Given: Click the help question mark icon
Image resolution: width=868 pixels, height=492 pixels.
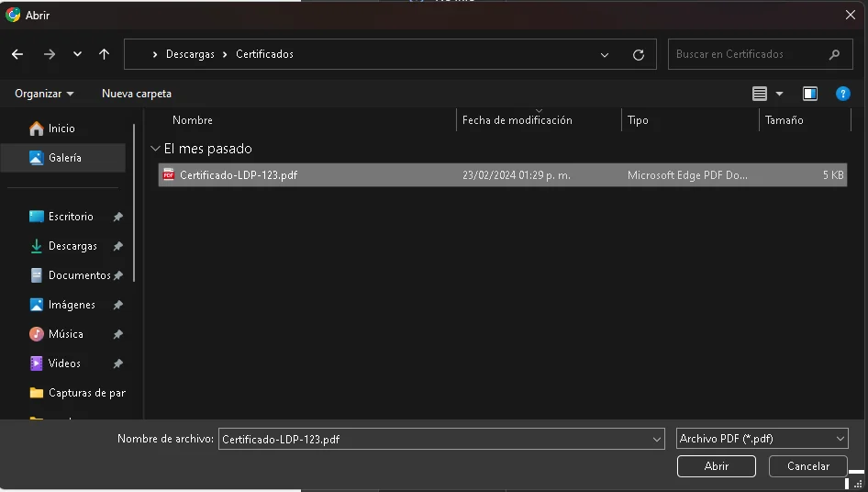Looking at the screenshot, I should pos(842,94).
